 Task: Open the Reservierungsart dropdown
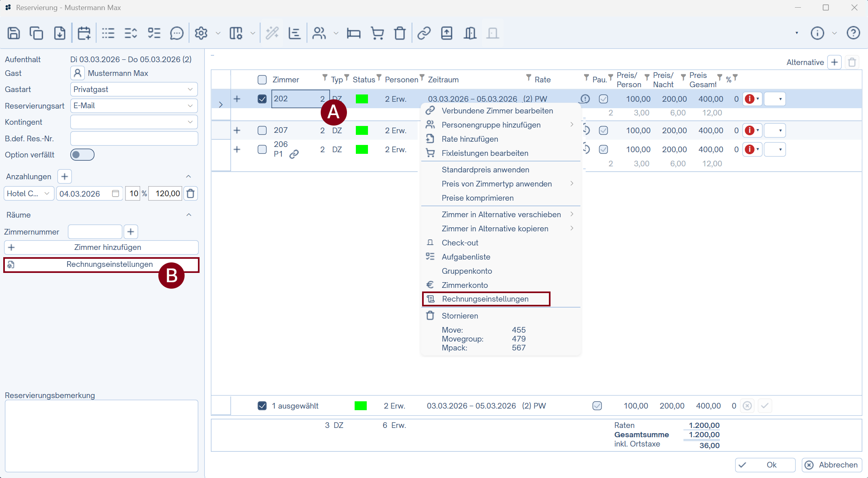click(x=134, y=106)
